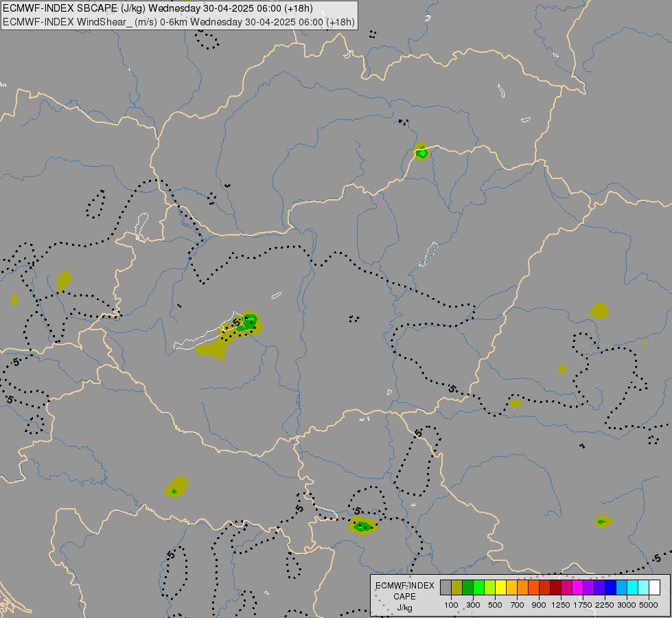Image resolution: width=672 pixels, height=618 pixels.
Task: Pick the pale cyan swatch next to white
Action: coord(644,588)
